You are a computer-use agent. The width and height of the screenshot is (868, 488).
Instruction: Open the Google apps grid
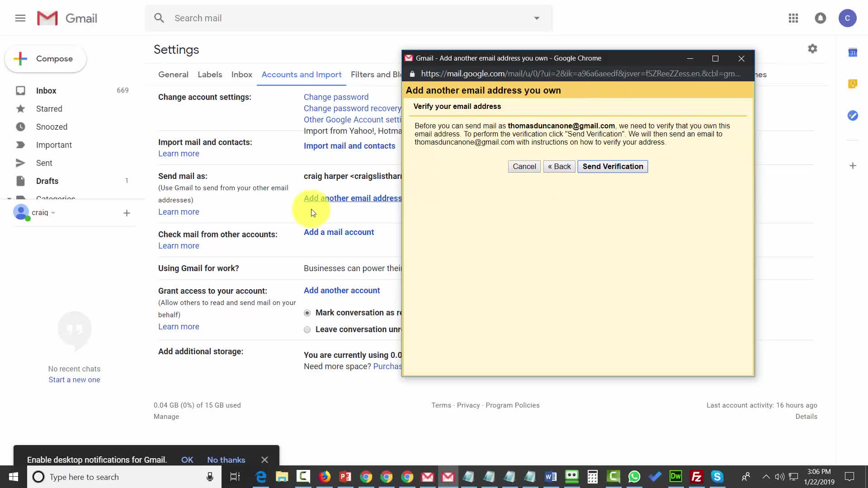click(793, 18)
